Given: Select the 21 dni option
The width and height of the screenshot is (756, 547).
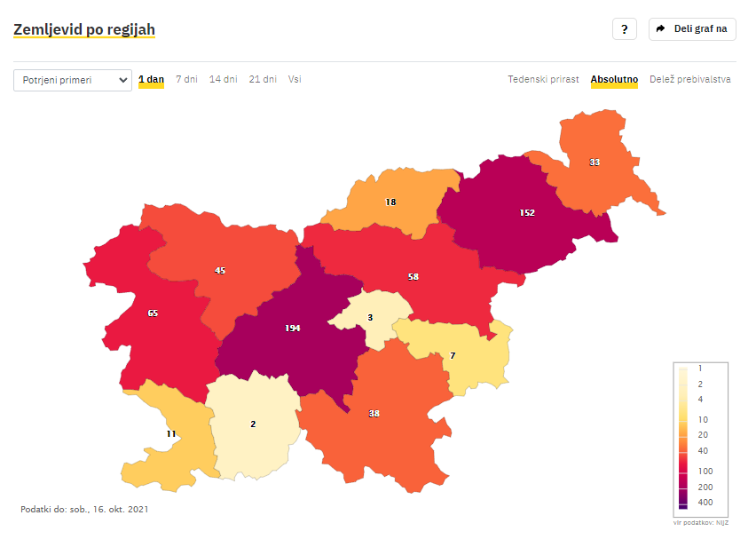Looking at the screenshot, I should (263, 80).
